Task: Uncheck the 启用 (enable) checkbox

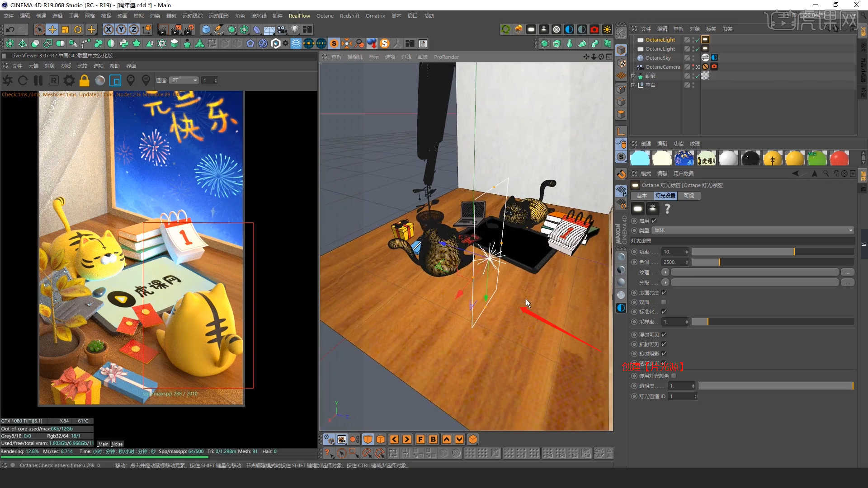Action: [654, 221]
